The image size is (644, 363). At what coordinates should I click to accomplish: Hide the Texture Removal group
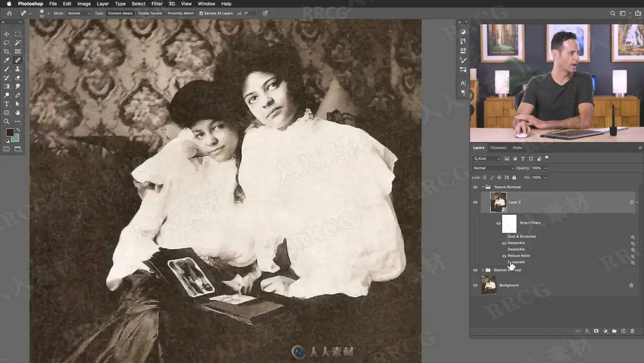click(x=475, y=187)
